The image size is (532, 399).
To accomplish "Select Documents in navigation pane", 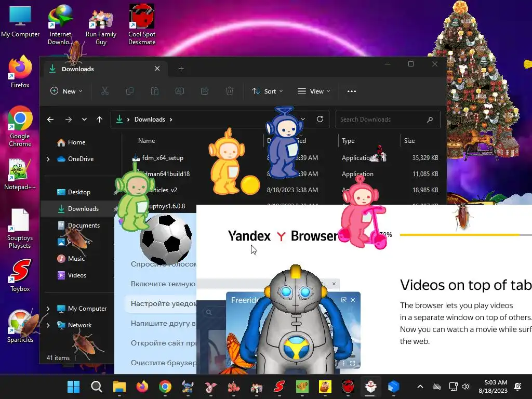I will 79,225.
